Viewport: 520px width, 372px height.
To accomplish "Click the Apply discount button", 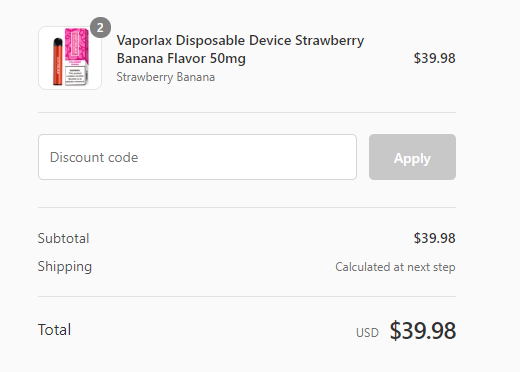I will pos(412,157).
